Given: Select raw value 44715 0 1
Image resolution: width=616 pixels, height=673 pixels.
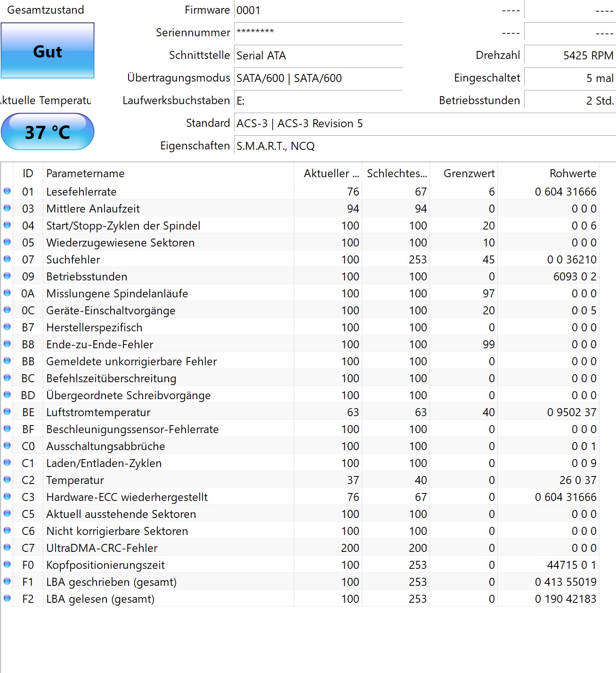Looking at the screenshot, I should pos(572,565).
